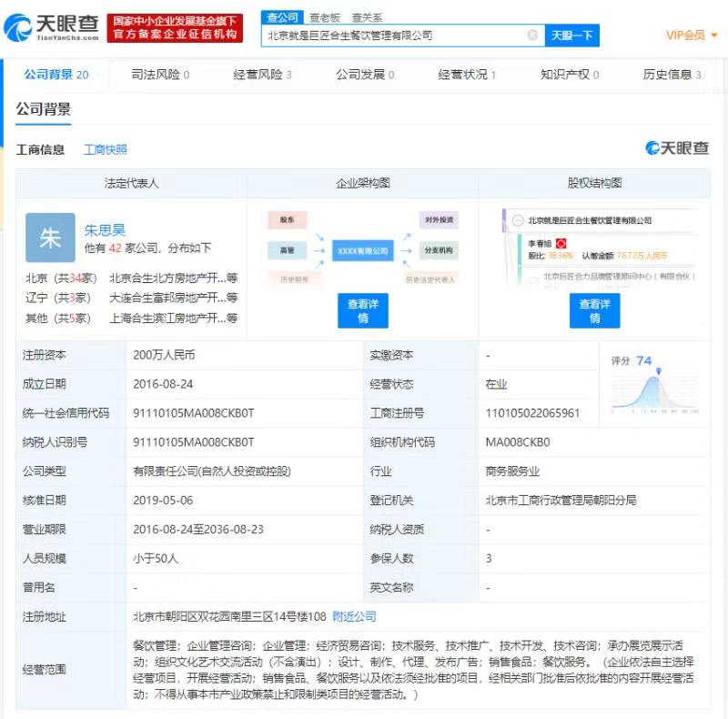
Task: Open the 经营状况 1 section tab
Action: pyautogui.click(x=467, y=75)
